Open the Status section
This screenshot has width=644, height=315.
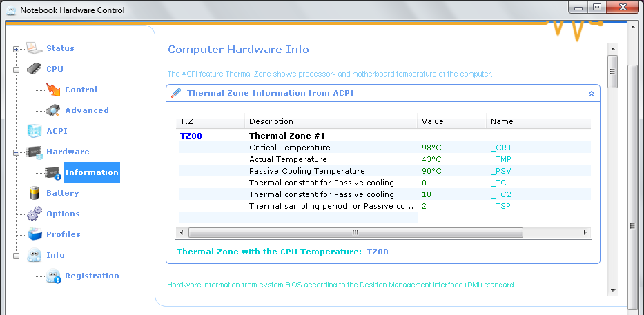coord(60,48)
